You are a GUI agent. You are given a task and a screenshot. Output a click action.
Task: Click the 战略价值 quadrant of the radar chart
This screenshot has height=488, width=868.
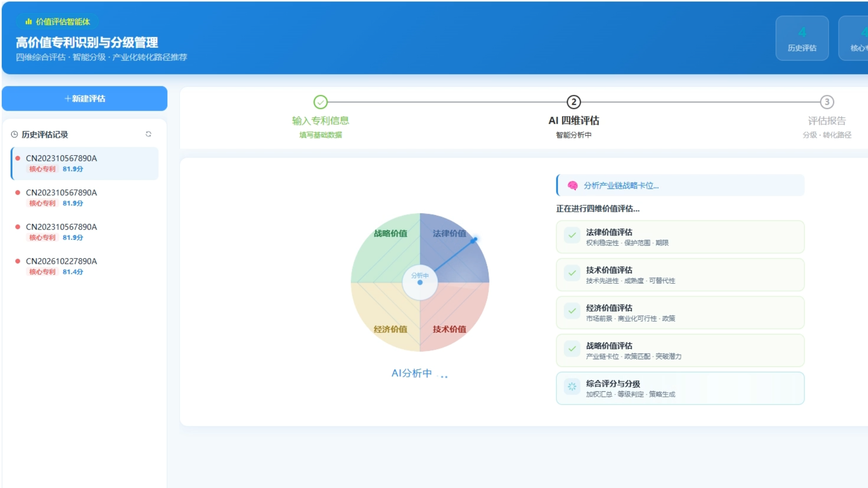389,248
